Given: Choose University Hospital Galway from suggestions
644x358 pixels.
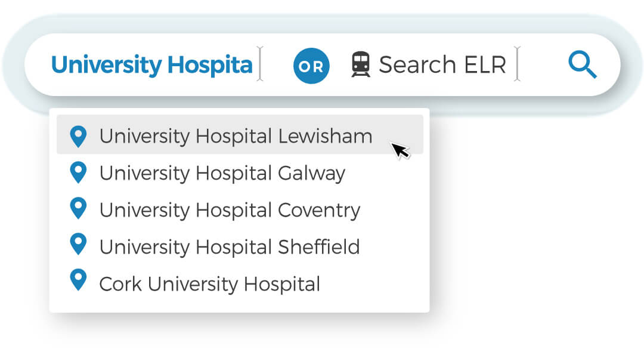Looking at the screenshot, I should [x=222, y=173].
